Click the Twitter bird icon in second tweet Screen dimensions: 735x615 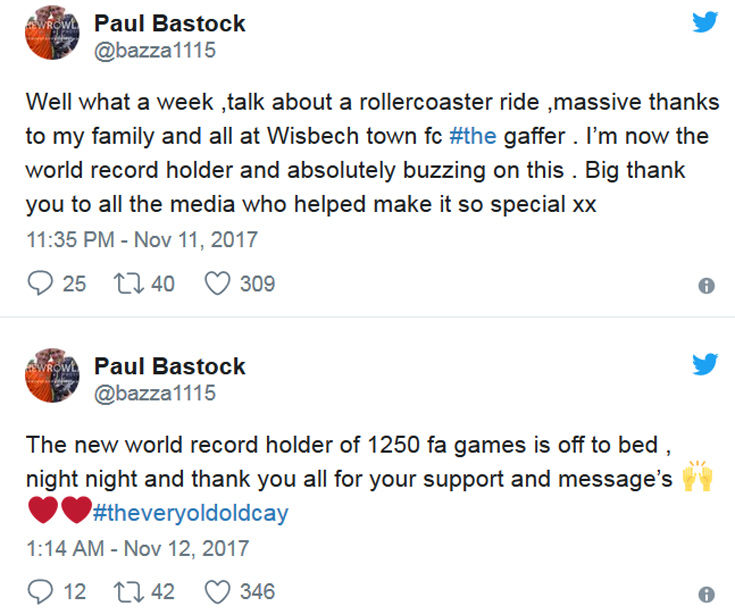click(706, 364)
